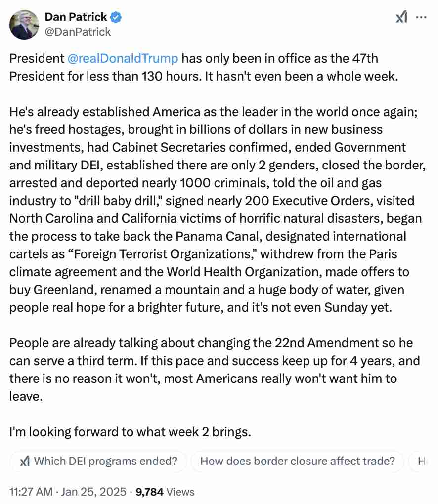Screen dimensions: 438x504
Task: Click the blue verified badge
Action: click(116, 17)
